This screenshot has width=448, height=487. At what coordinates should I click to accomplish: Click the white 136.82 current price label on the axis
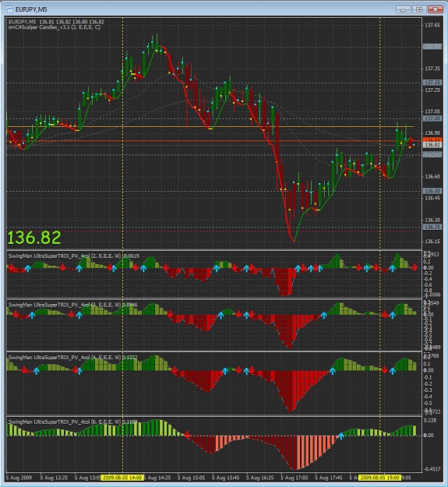[432, 145]
